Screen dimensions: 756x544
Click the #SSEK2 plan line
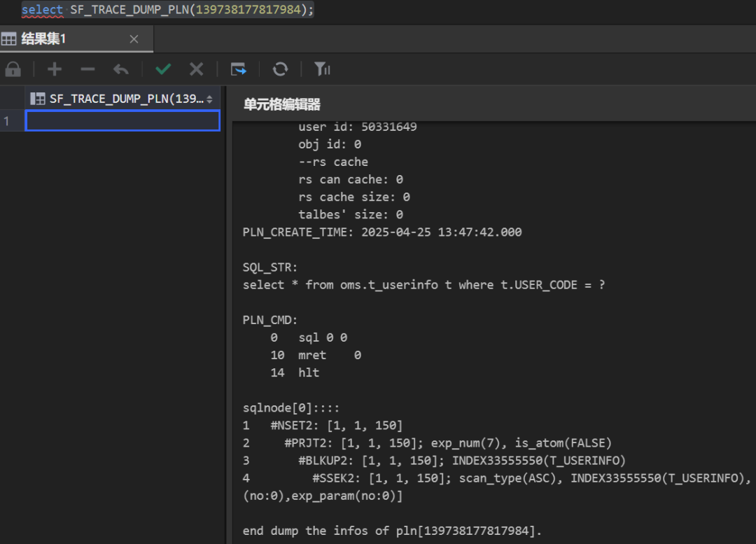coord(497,478)
